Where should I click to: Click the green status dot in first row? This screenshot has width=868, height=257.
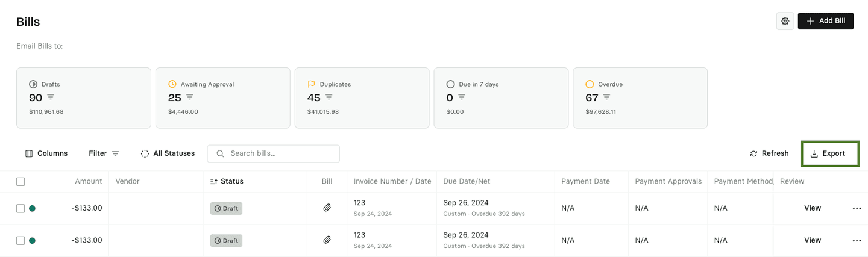[32, 208]
